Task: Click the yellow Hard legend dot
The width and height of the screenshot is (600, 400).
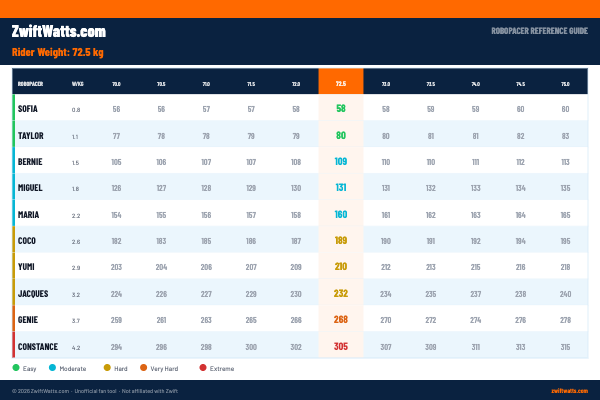Action: [107, 368]
